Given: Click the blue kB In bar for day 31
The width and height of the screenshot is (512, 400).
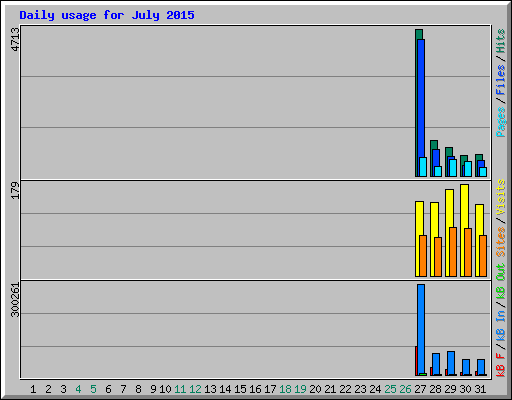Looking at the screenshot, I should point(481,367).
